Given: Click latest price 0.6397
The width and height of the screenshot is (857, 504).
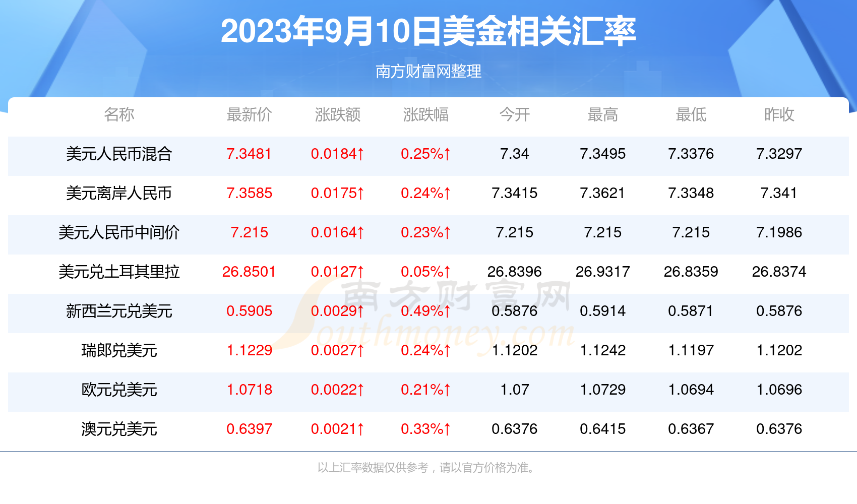Looking at the screenshot, I should point(249,429).
